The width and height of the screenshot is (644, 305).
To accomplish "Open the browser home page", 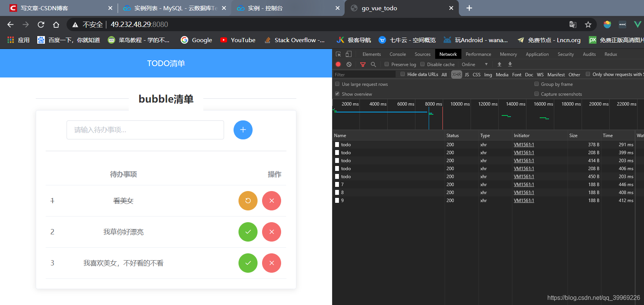I will [x=56, y=25].
